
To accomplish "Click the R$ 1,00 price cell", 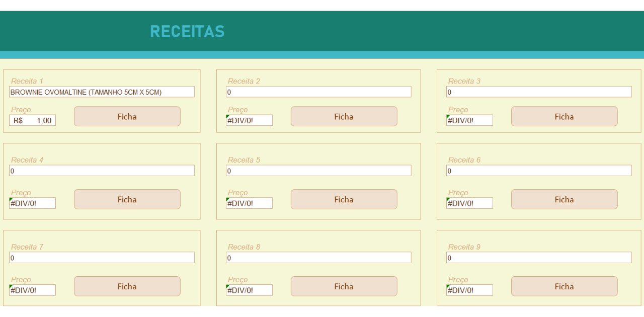I will (32, 121).
